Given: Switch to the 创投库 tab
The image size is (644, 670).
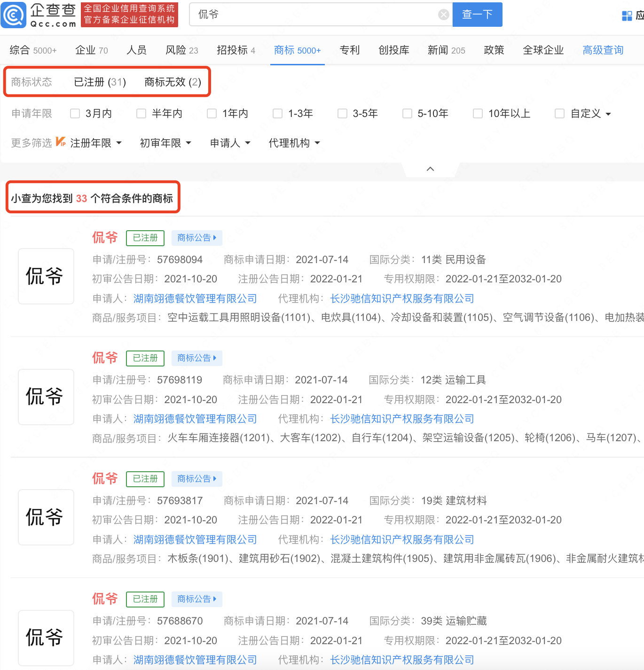Looking at the screenshot, I should pyautogui.click(x=394, y=50).
